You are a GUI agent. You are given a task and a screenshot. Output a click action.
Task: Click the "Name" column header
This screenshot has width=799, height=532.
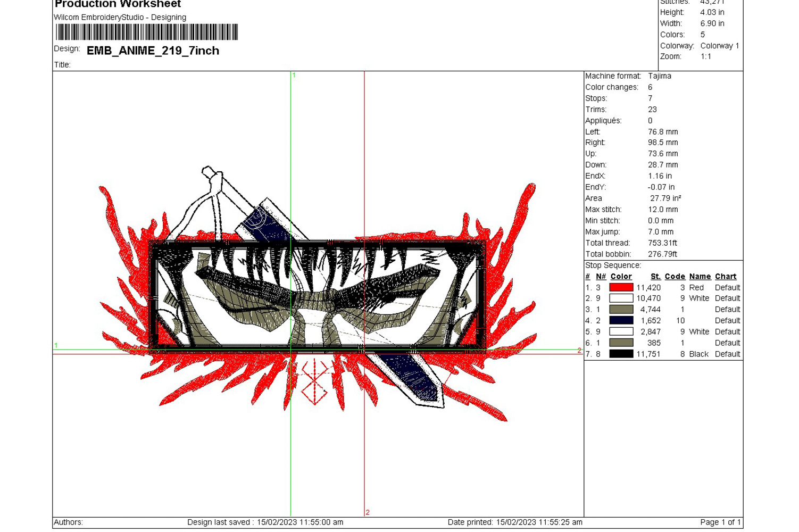click(x=700, y=277)
